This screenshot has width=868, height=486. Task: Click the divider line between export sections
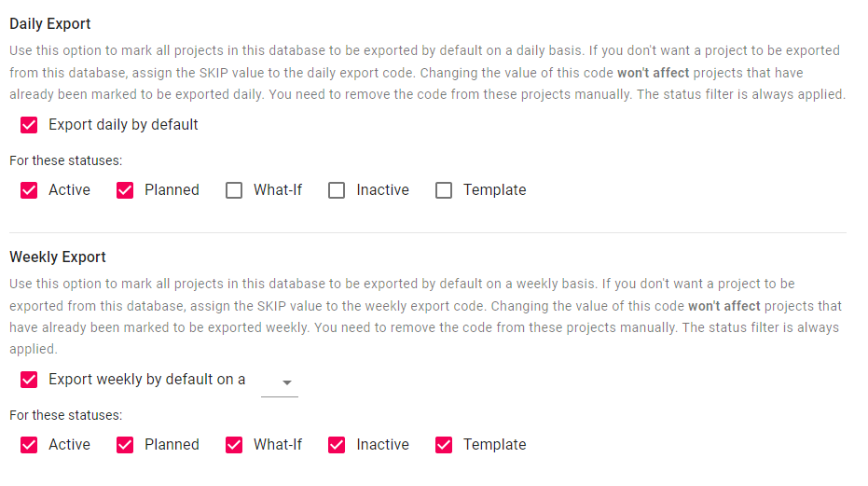pos(428,232)
